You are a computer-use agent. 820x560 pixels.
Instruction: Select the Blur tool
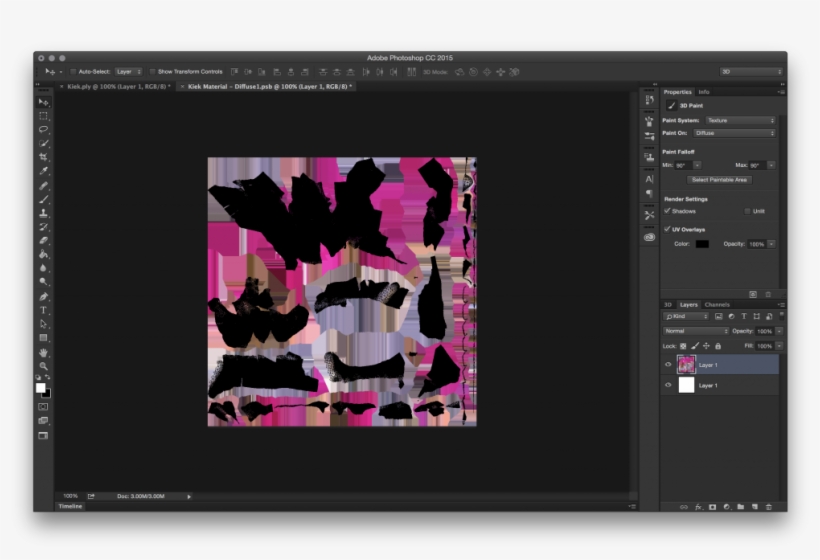click(43, 268)
